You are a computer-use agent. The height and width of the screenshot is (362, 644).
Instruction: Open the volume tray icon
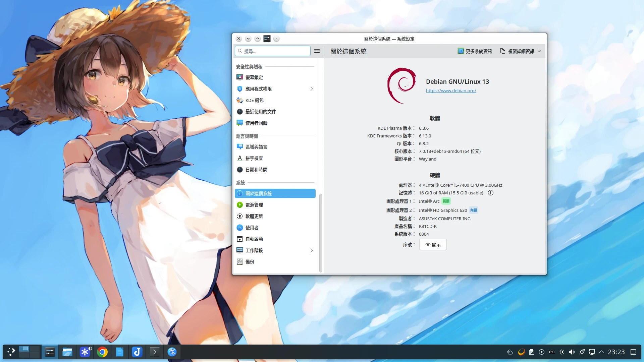(x=572, y=352)
